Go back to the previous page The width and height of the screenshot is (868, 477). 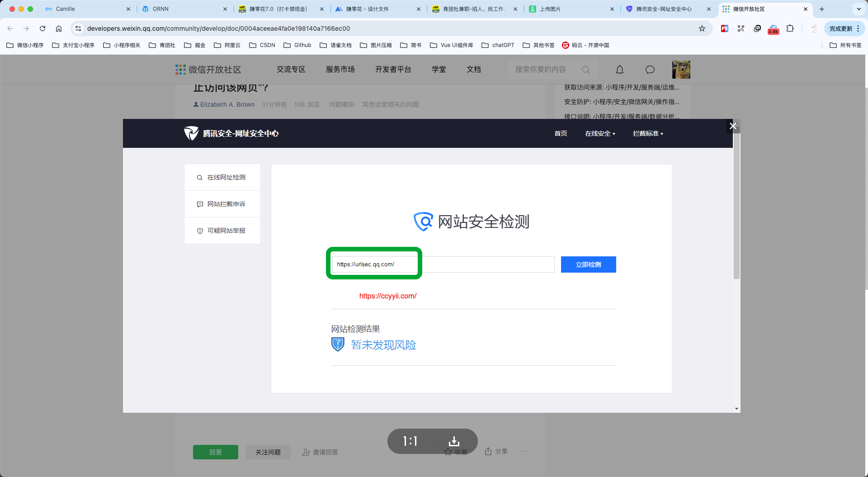pos(10,28)
